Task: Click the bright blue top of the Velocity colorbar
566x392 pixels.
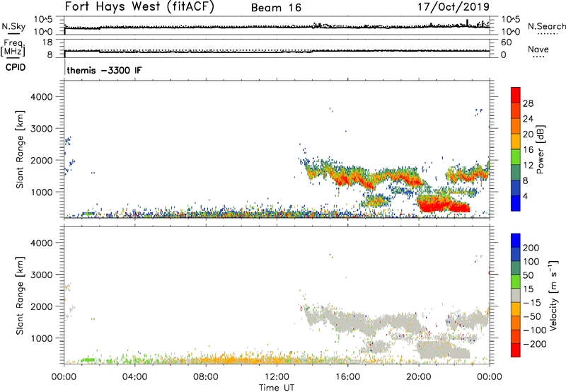Action: pos(516,241)
